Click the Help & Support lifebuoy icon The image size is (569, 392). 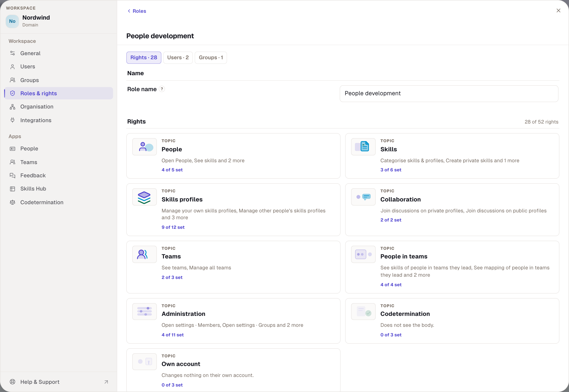point(13,382)
